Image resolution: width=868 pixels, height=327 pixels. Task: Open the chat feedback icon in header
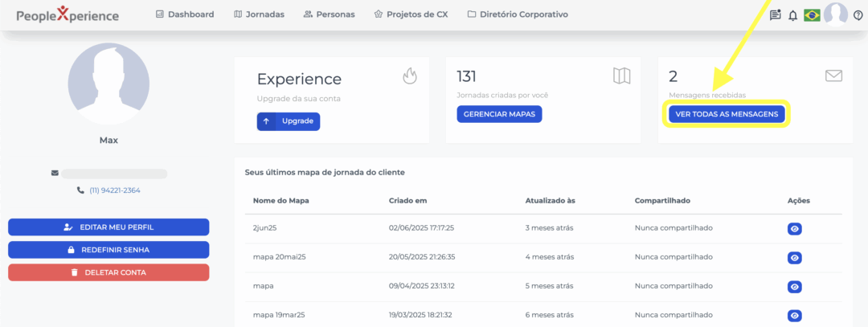776,15
